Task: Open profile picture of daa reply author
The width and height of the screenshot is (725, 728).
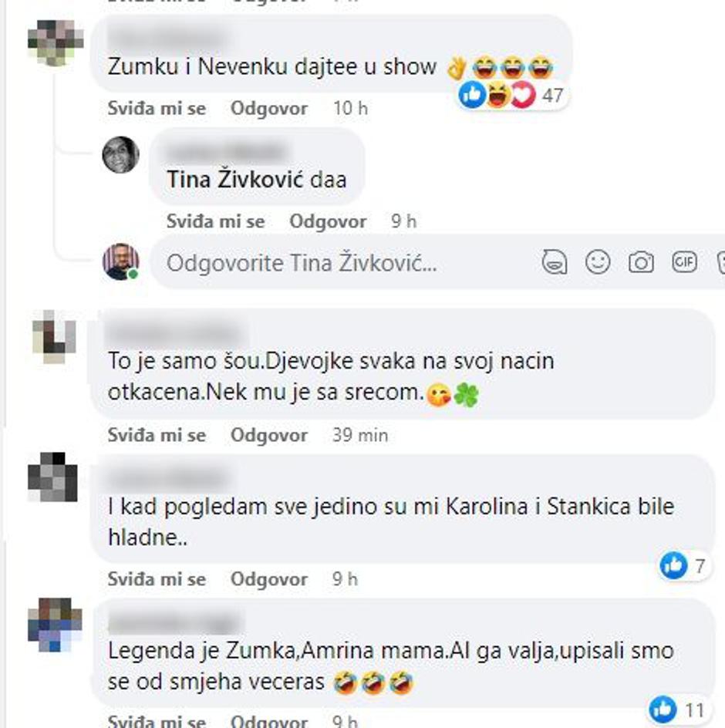Action: point(121,154)
